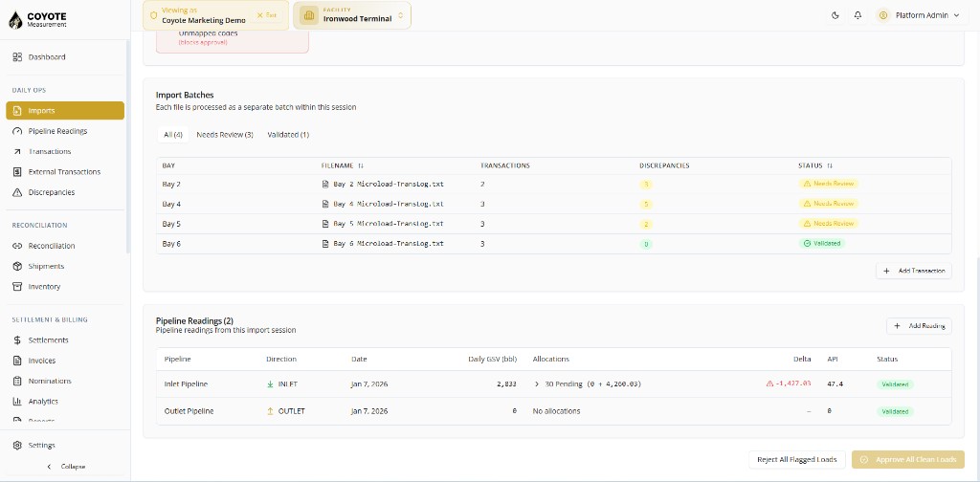Image resolution: width=980 pixels, height=482 pixels.
Task: Click Needs Review status for Bay 4
Action: pyautogui.click(x=828, y=204)
